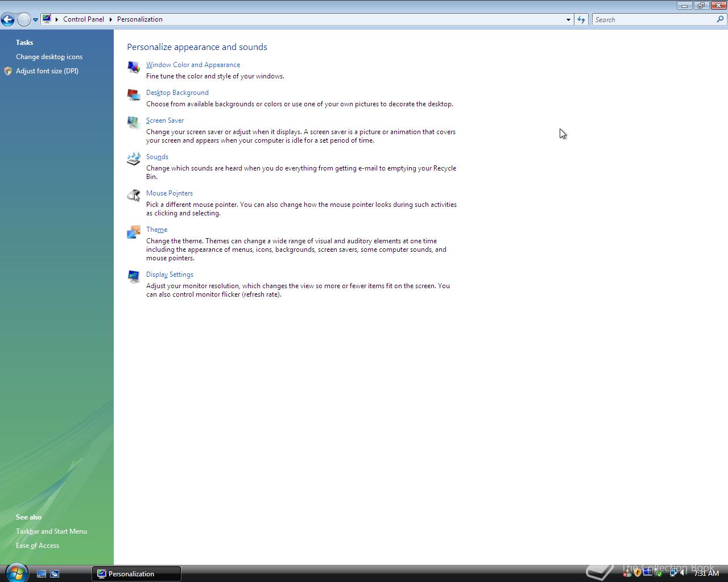Click the green checkmark tray icon
The width and height of the screenshot is (728, 582).
(659, 573)
